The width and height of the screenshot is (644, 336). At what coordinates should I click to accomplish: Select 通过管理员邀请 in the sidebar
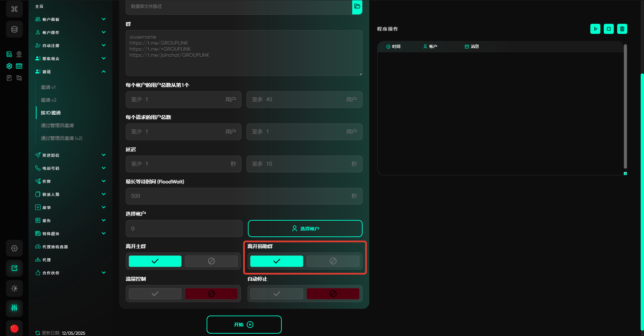coord(57,125)
